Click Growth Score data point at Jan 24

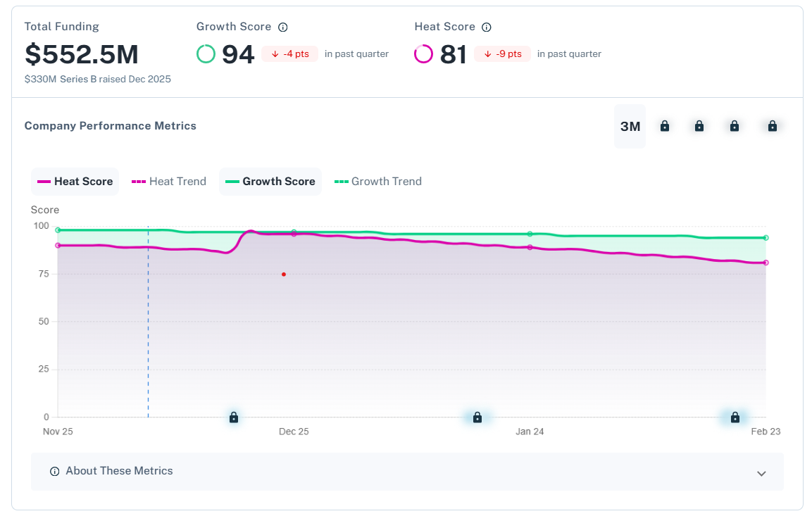[530, 234]
